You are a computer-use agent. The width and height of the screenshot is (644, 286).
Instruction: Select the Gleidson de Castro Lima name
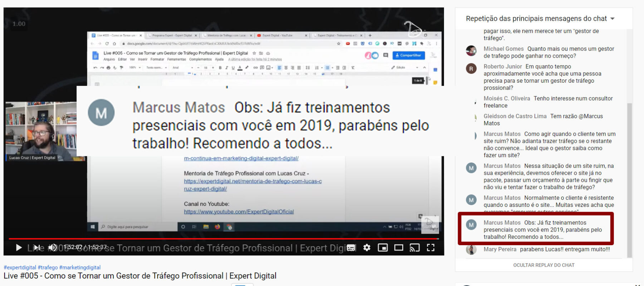click(x=515, y=116)
